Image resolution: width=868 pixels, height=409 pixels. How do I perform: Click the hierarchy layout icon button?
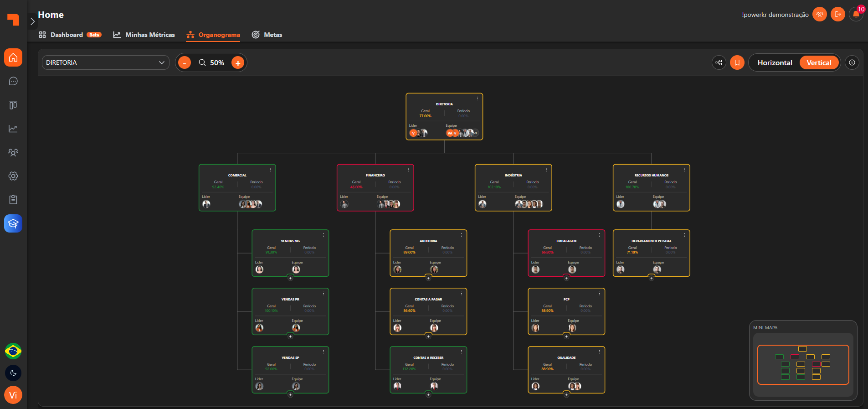coord(719,62)
